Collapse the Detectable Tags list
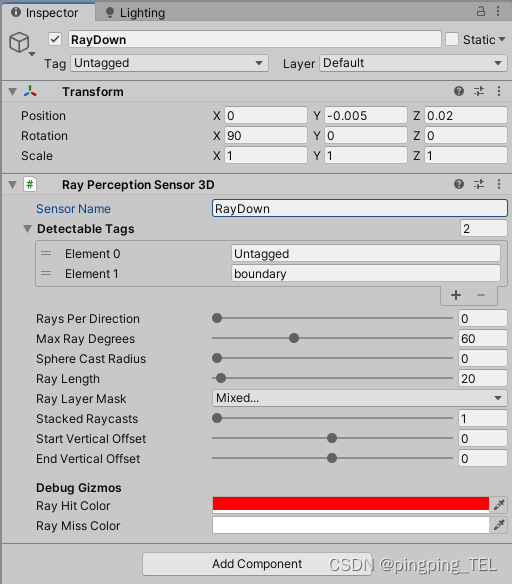This screenshot has height=584, width=512. click(28, 229)
